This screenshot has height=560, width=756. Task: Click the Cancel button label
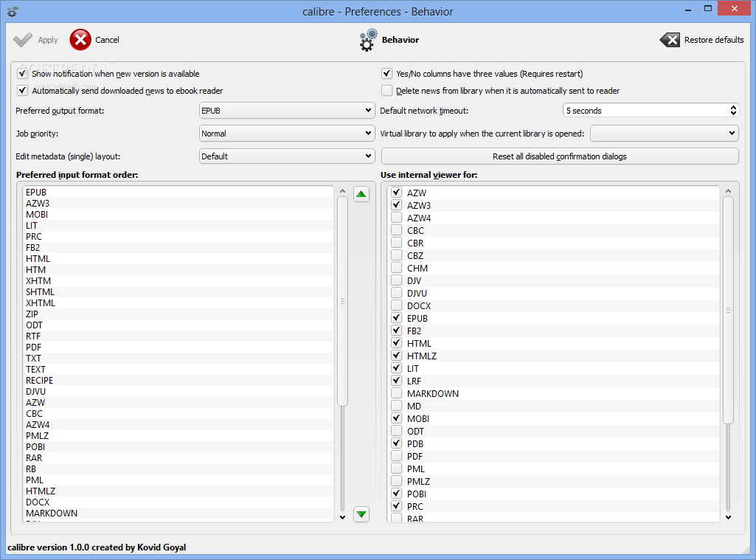point(107,40)
